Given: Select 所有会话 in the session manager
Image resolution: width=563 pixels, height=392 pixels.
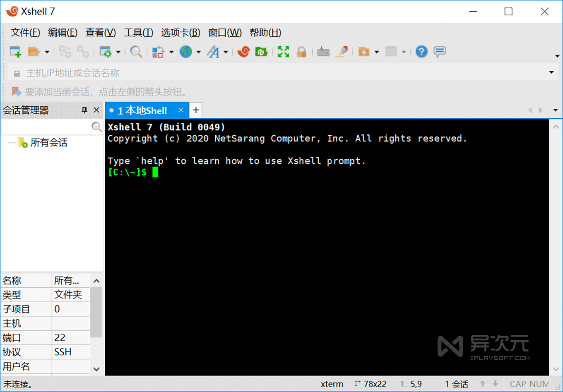Looking at the screenshot, I should pyautogui.click(x=48, y=142).
